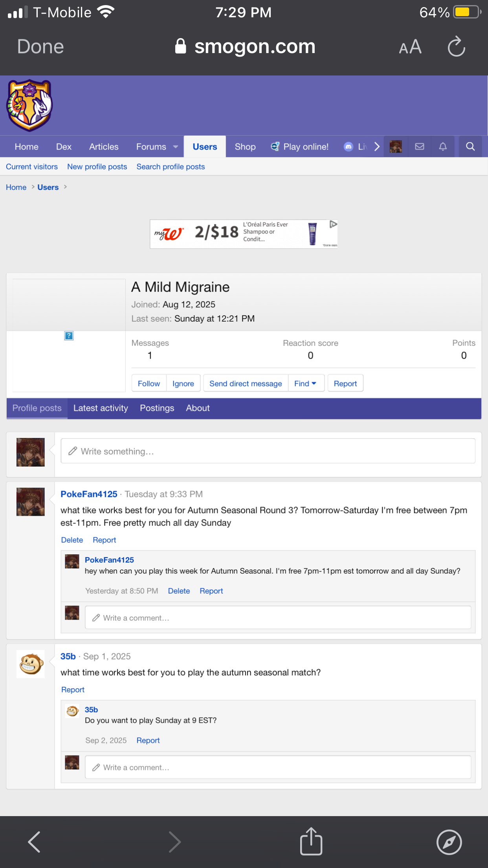Viewport: 488px width, 868px height.
Task: Open the Forums dropdown arrow
Action: (x=176, y=147)
